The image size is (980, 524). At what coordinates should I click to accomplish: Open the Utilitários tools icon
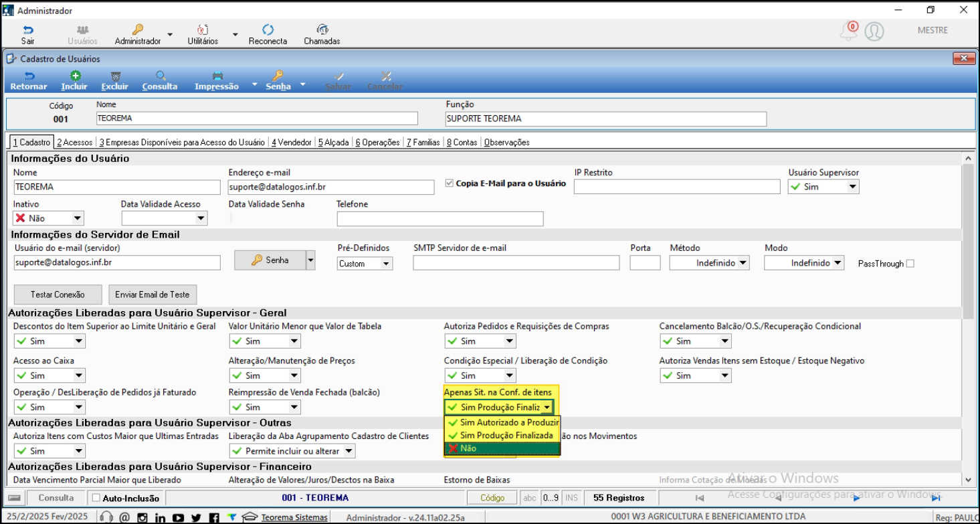(x=203, y=30)
